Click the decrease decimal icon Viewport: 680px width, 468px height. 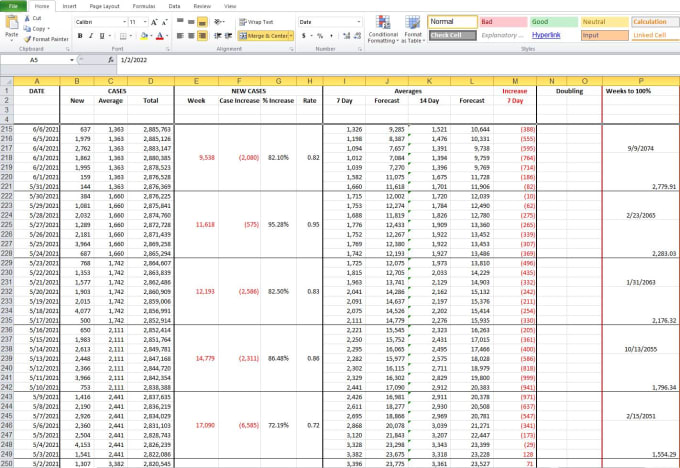357,36
